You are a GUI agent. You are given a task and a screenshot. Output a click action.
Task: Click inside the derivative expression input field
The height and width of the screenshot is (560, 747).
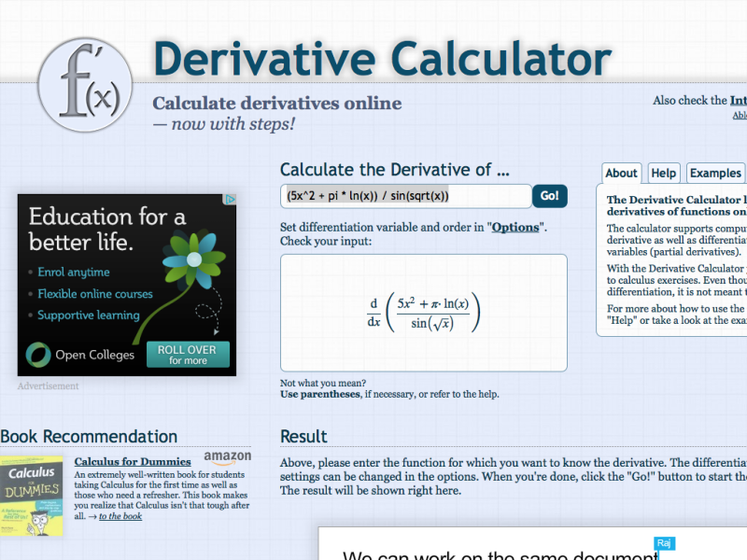click(402, 196)
